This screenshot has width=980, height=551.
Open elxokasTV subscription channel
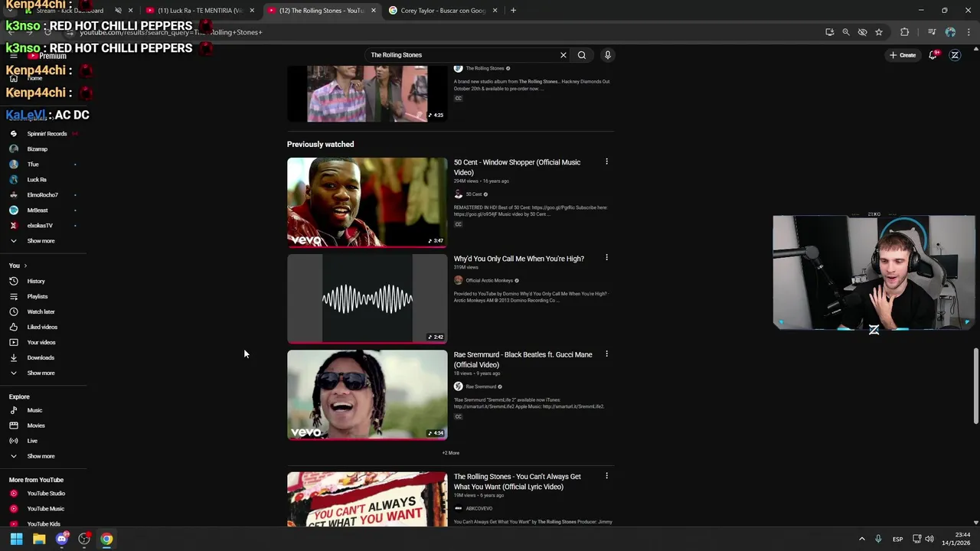(x=40, y=226)
